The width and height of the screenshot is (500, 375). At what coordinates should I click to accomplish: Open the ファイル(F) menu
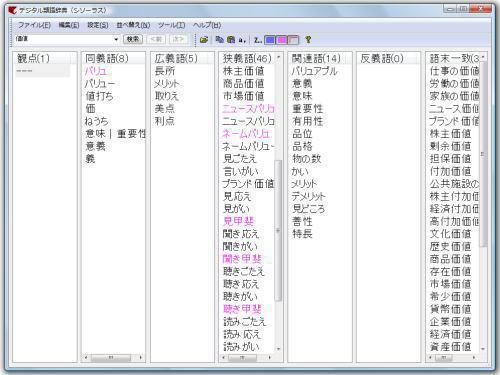point(34,25)
